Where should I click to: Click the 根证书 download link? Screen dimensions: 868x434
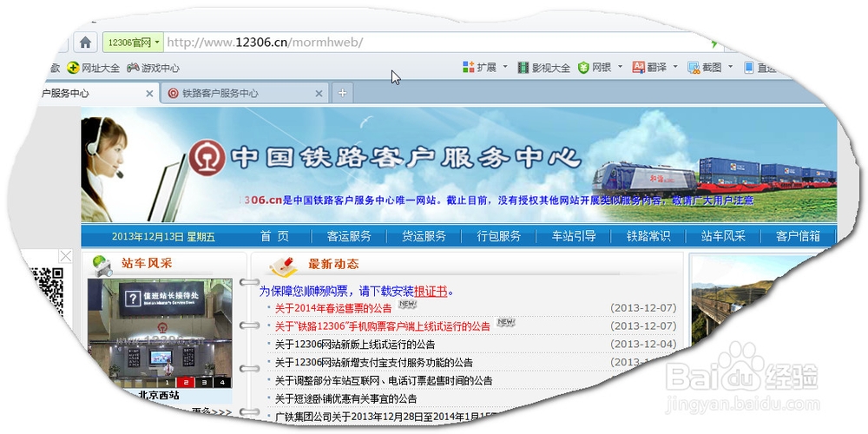click(x=431, y=291)
